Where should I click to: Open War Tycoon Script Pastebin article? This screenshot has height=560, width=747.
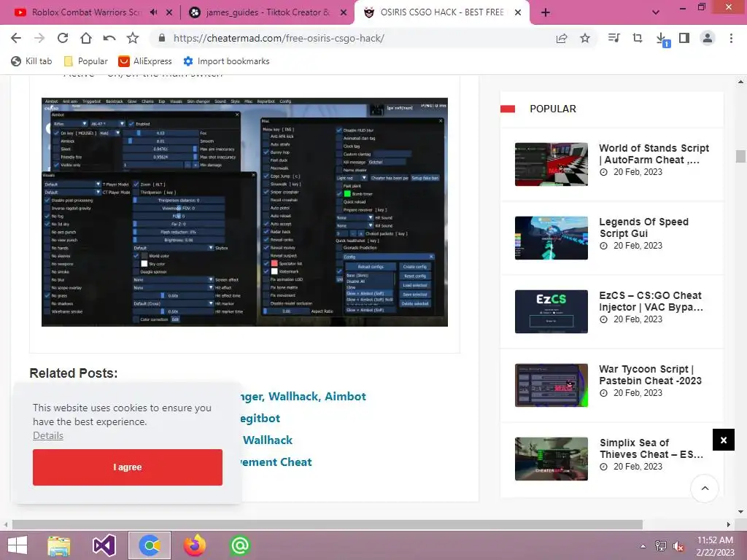pos(650,375)
